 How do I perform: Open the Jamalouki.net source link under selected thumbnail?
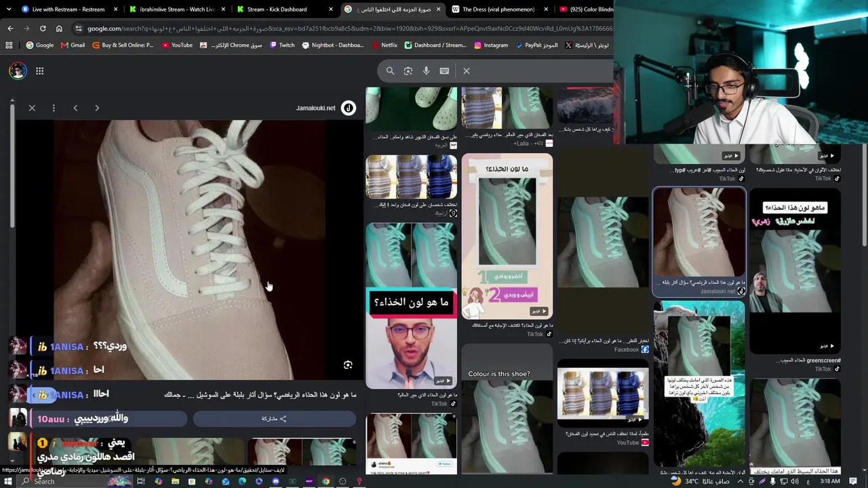click(723, 291)
